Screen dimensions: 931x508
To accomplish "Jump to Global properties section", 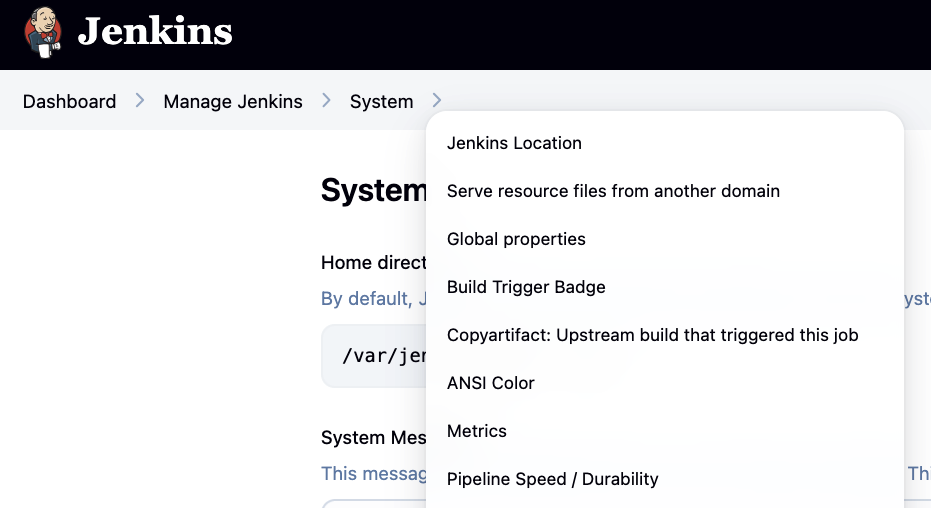I will click(x=665, y=239).
